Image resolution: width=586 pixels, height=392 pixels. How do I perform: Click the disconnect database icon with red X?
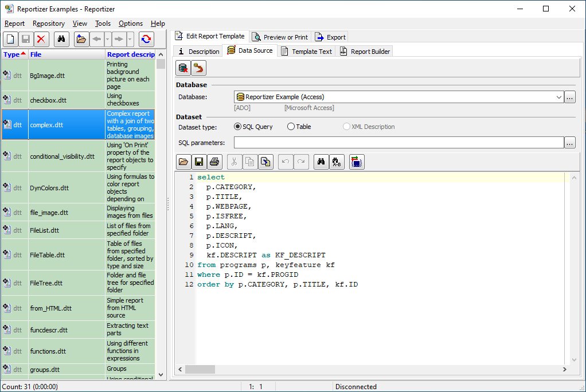point(183,69)
